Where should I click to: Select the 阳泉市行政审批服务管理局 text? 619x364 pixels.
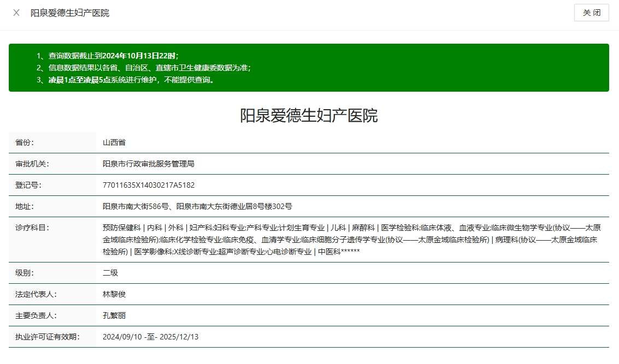[x=149, y=164]
